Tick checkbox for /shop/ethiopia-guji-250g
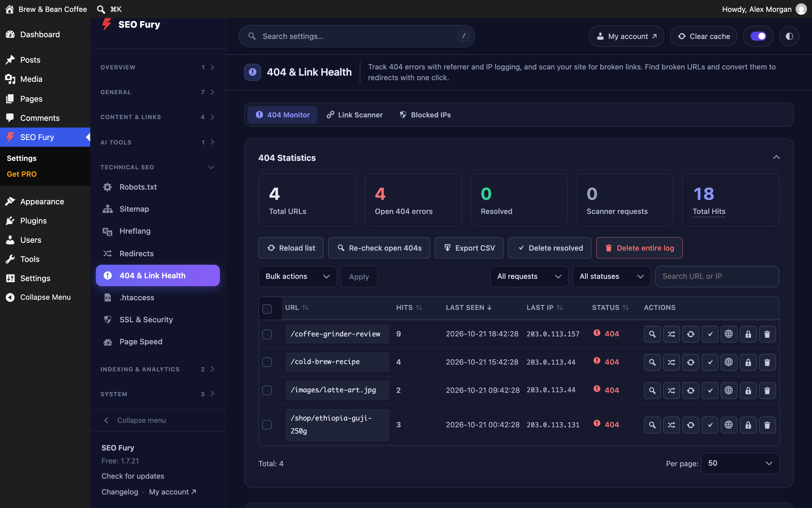Image resolution: width=812 pixels, height=508 pixels. pyautogui.click(x=267, y=425)
